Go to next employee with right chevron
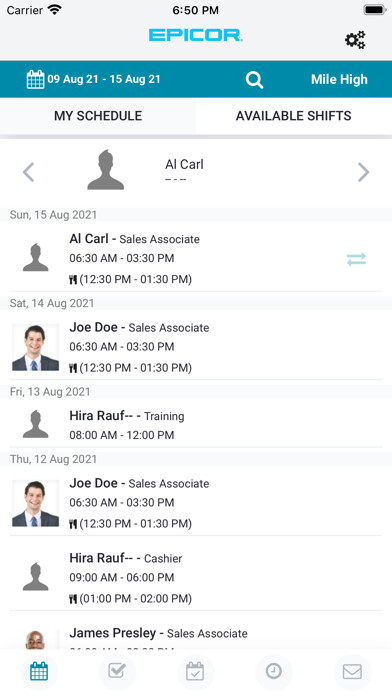The image size is (392, 696). click(363, 172)
